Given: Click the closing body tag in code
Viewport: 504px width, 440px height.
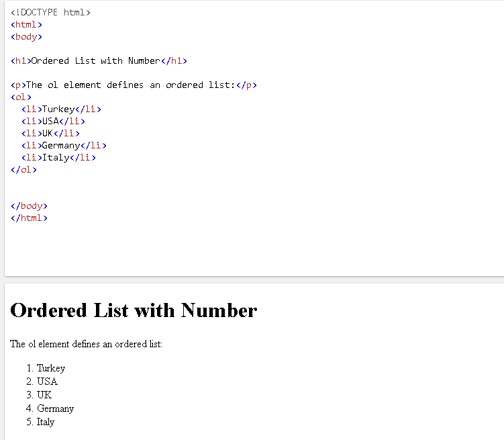Looking at the screenshot, I should 29,206.
